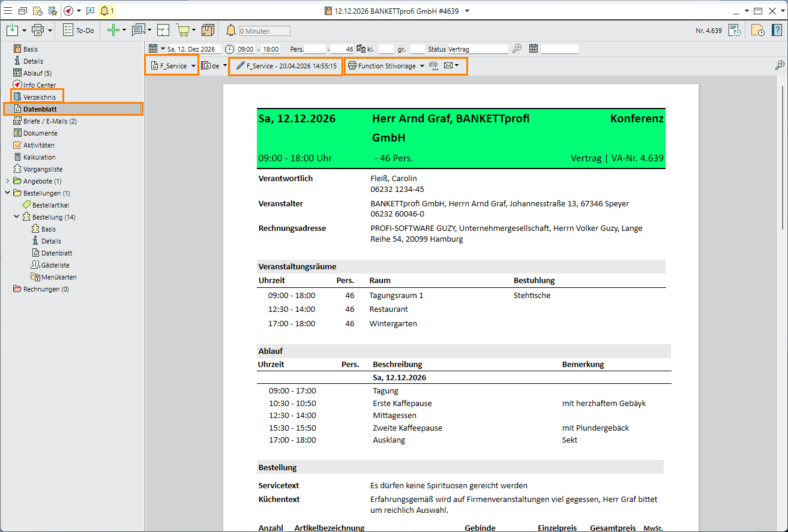Click the upload publish icon after Function Stilvorlage
Viewport: 788px width, 532px height.
433,66
